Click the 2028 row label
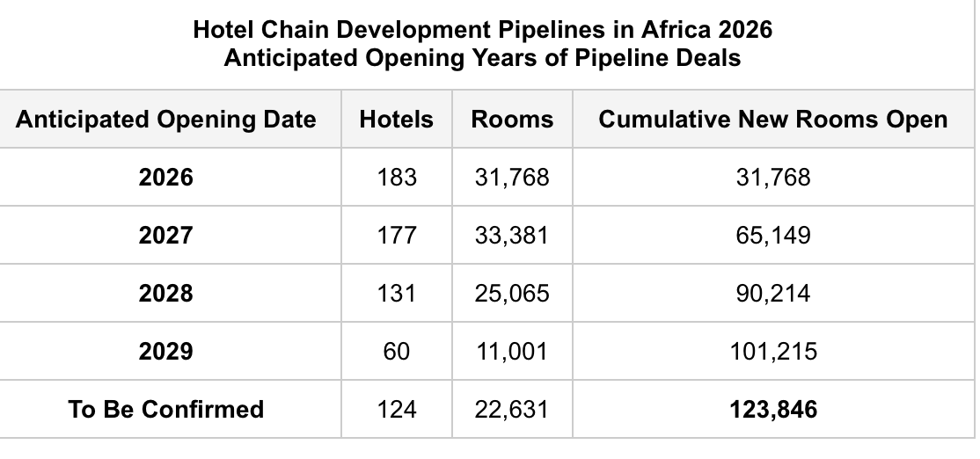This screenshot has height=459, width=980. [x=166, y=294]
